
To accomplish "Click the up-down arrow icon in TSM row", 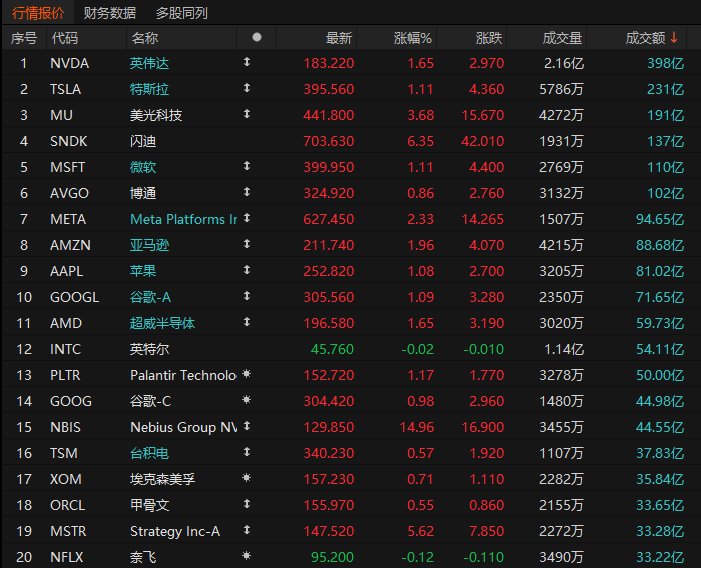I will click(247, 452).
